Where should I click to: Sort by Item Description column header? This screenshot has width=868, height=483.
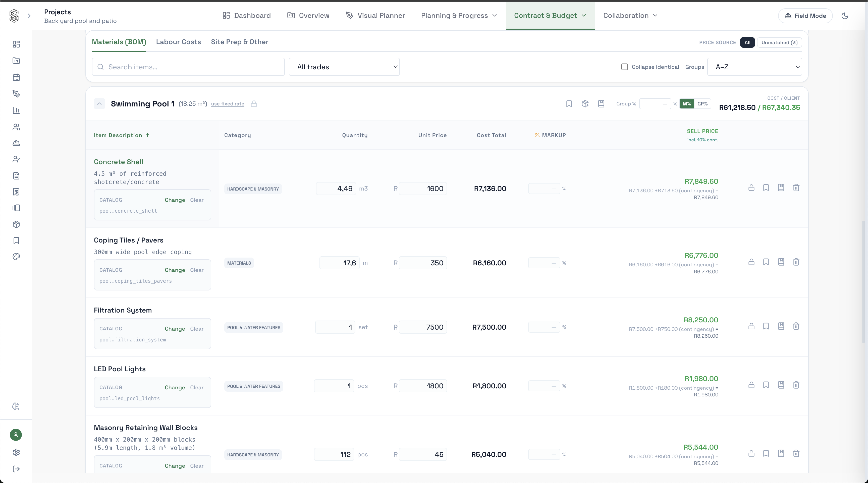[122, 135]
